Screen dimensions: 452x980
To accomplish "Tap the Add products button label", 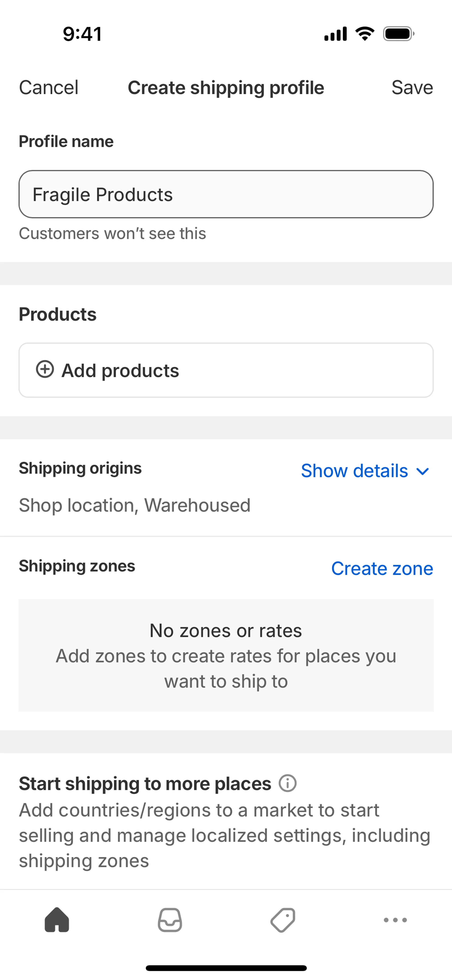I will [120, 371].
